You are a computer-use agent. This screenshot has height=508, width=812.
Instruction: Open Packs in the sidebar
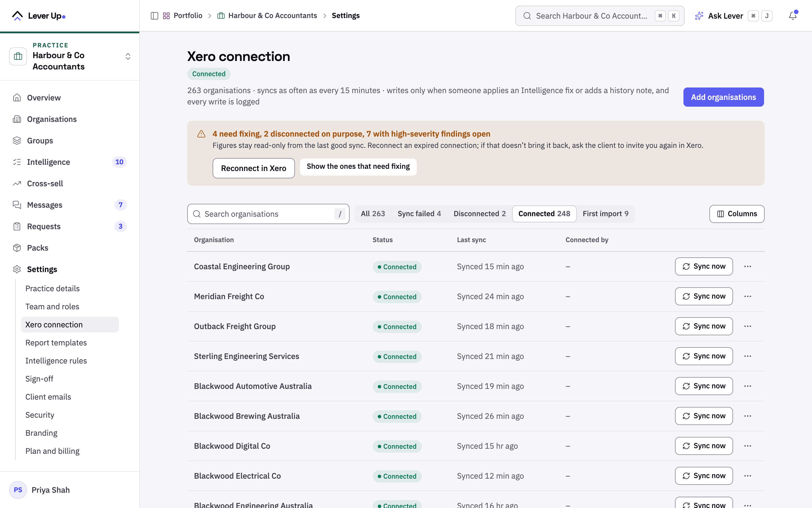pyautogui.click(x=69, y=248)
